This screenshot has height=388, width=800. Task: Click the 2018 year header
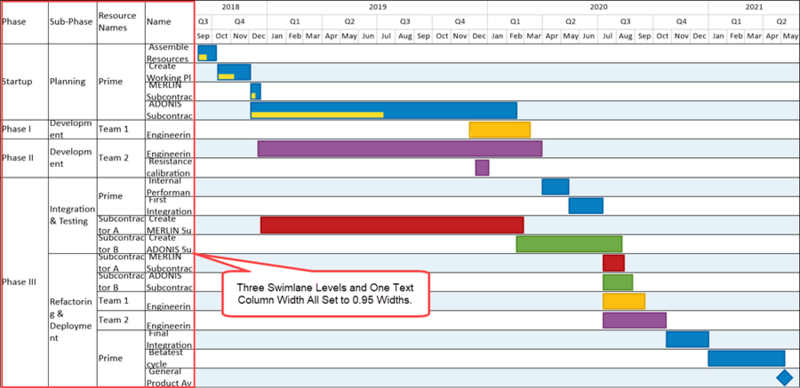coord(231,7)
